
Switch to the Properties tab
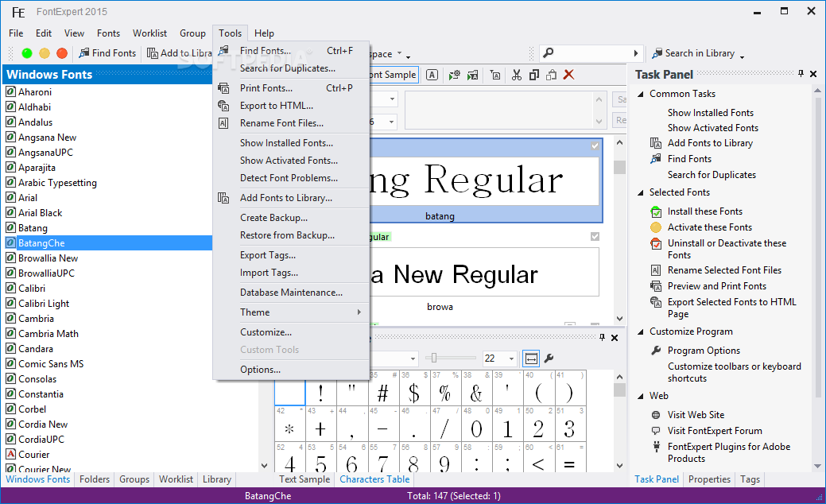coord(709,479)
